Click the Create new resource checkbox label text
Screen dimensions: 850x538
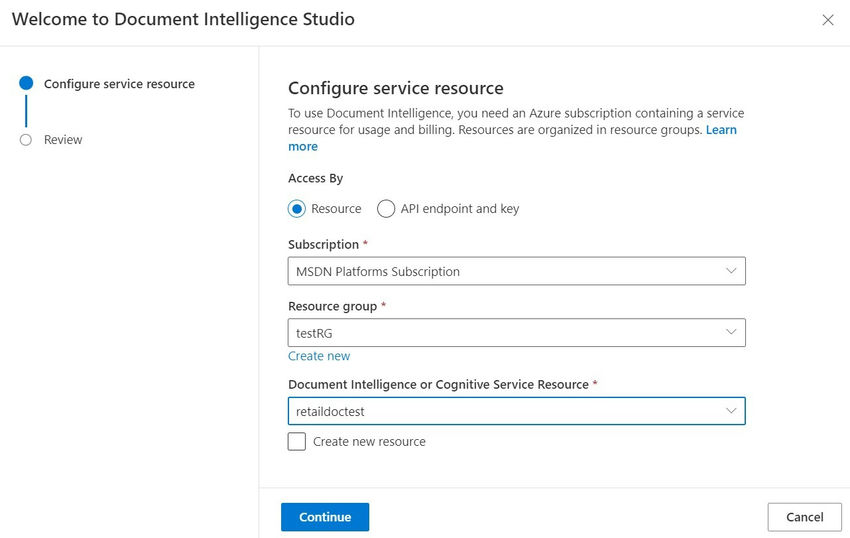coord(369,441)
